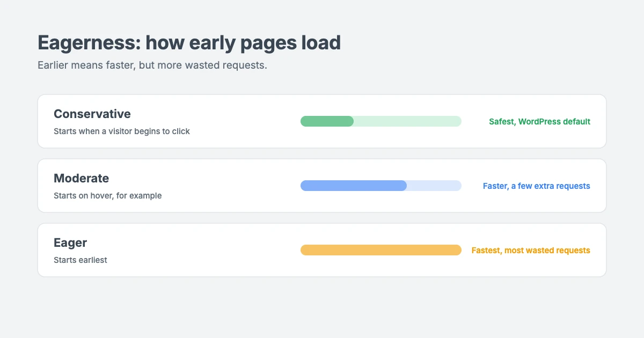Select the 'Moderate' title

point(81,178)
